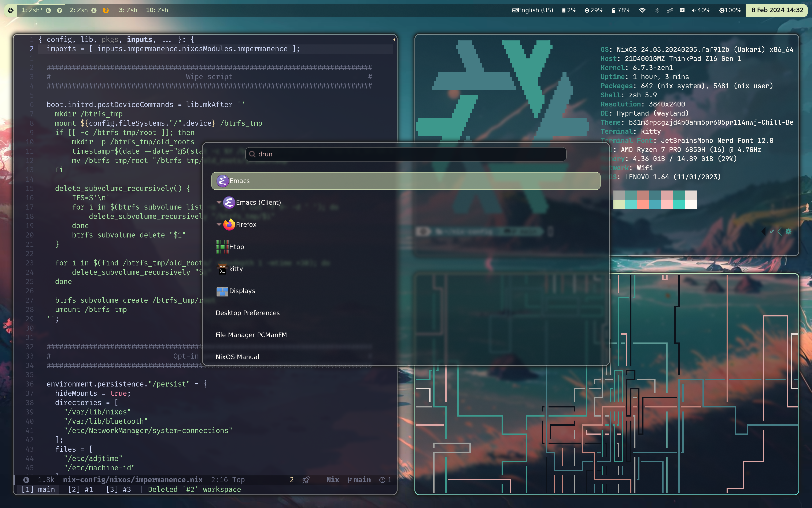Click the volume 40% indicator
This screenshot has width=812, height=508.
point(701,10)
